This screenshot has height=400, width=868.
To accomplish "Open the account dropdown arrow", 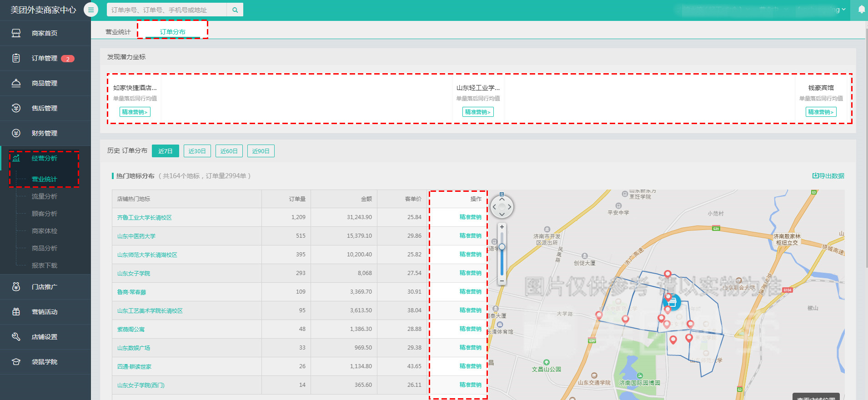I will tap(844, 10).
